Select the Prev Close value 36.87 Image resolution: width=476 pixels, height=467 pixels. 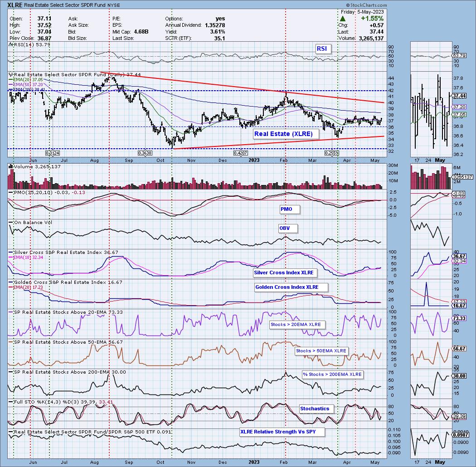click(x=44, y=38)
